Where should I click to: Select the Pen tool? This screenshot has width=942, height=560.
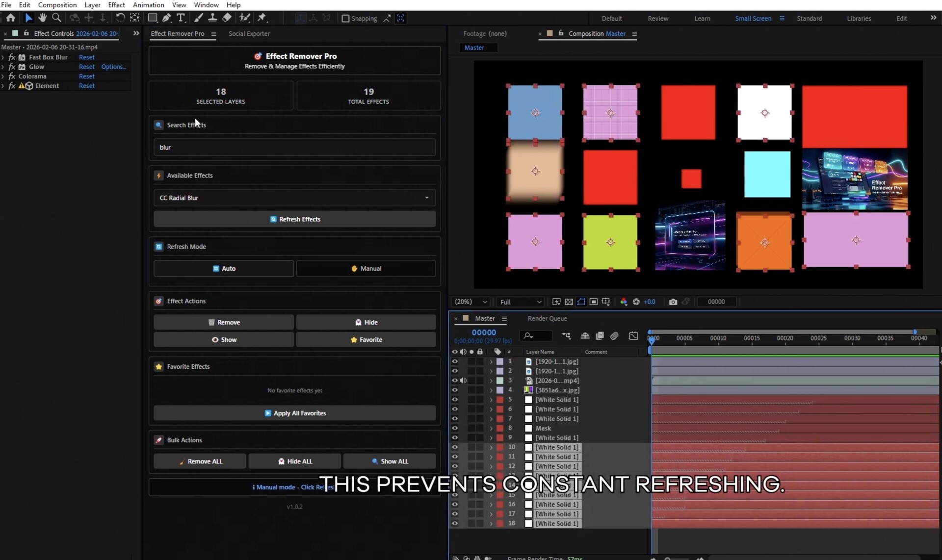click(167, 18)
